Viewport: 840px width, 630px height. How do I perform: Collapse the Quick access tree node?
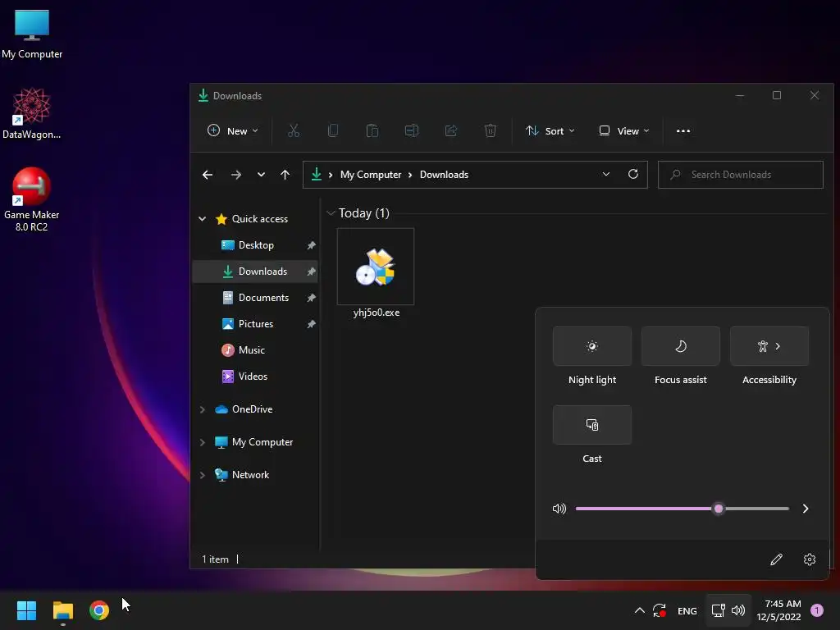coord(202,218)
